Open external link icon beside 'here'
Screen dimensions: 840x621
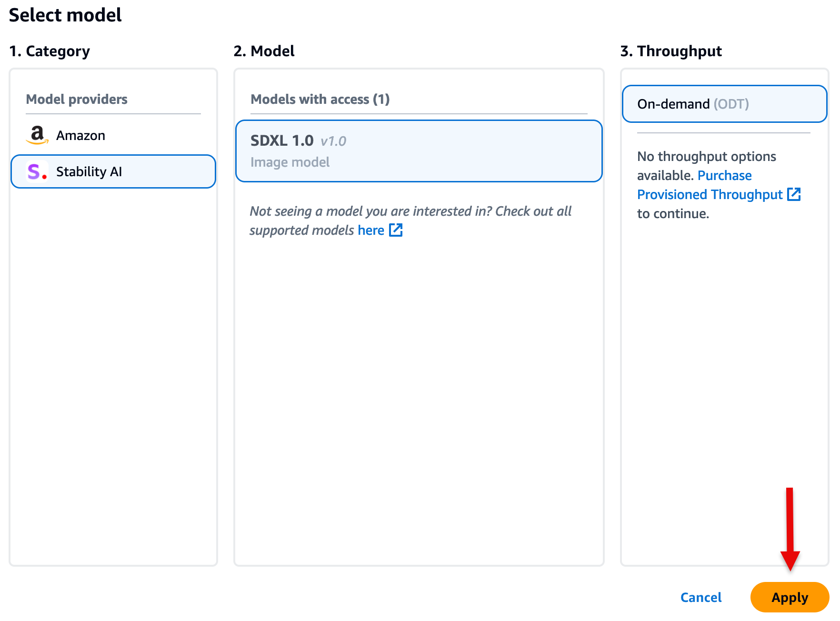click(396, 230)
